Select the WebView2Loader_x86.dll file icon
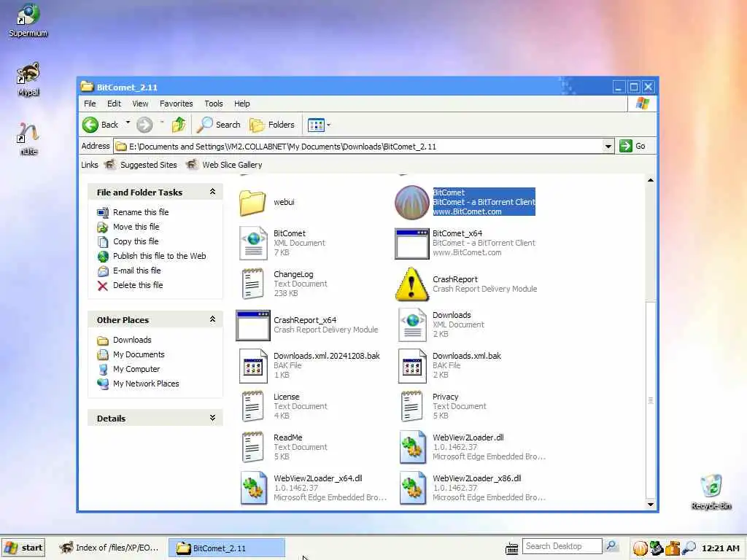 tap(412, 488)
